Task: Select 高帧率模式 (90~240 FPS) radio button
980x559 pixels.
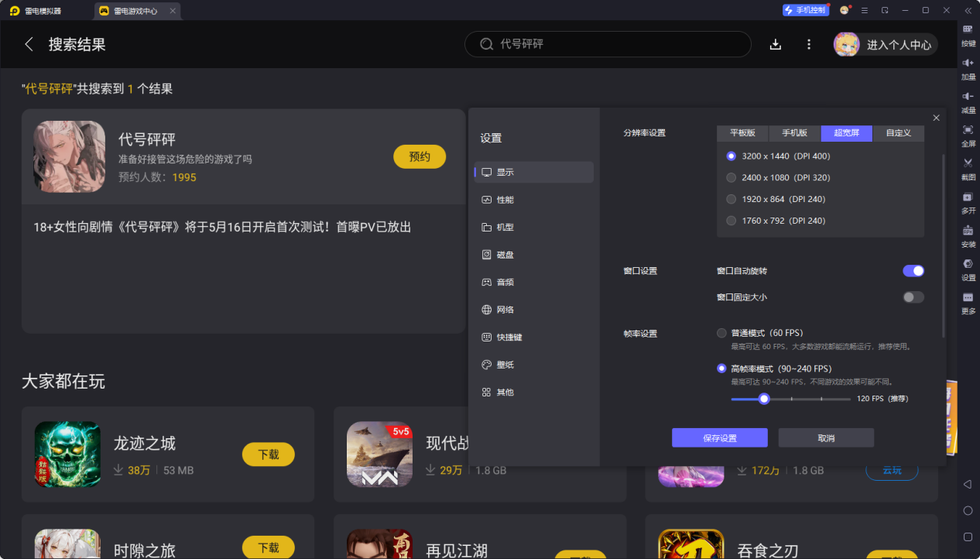Action: (721, 369)
